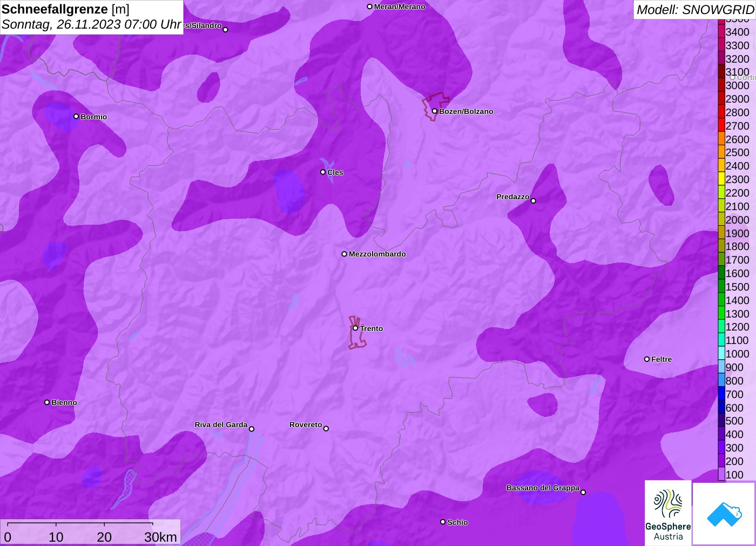Click the Bormio location dot

pos(76,117)
